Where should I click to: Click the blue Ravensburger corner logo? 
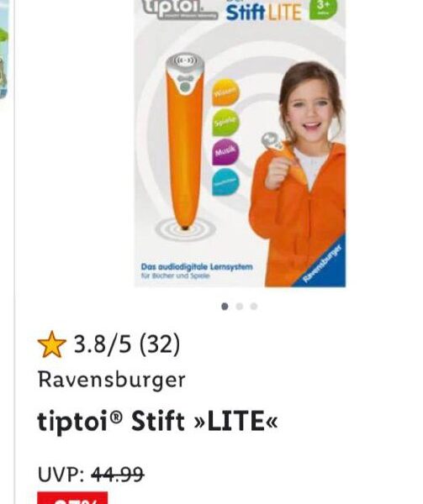(x=325, y=263)
